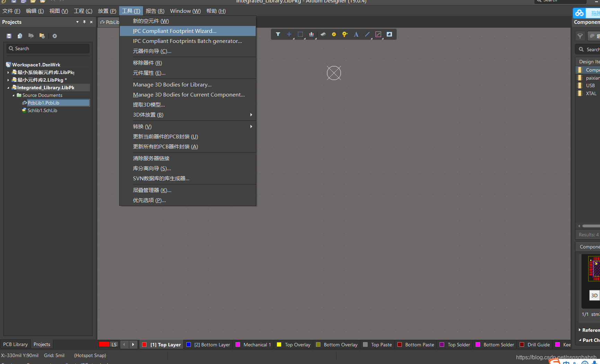Viewport: 600px width, 364px height.
Task: Collapse the Part Choices section
Action: click(580, 340)
